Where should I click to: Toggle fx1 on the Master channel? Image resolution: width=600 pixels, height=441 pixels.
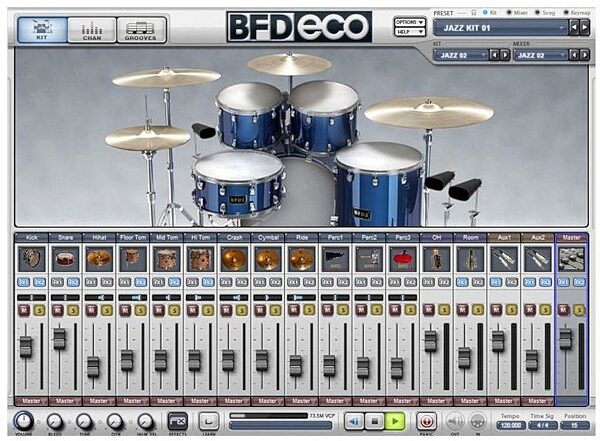pos(563,283)
